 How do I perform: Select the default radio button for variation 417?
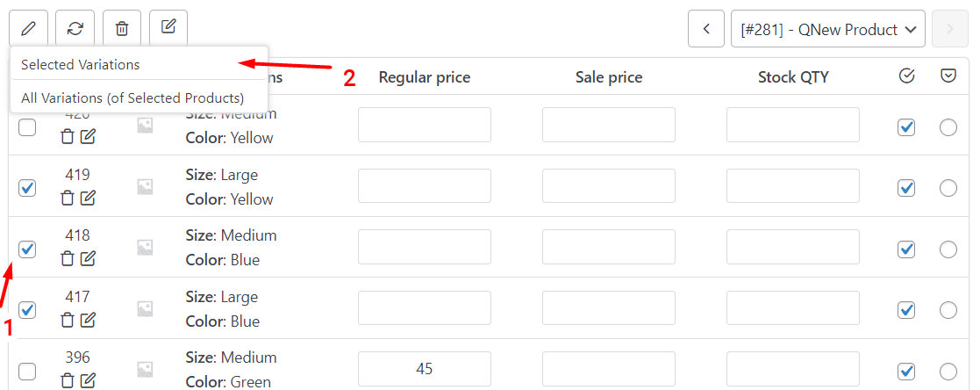click(948, 310)
